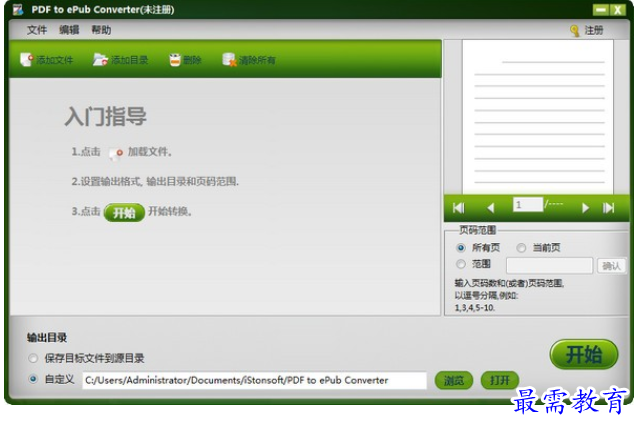This screenshot has height=433, width=635.
Task: Select 保存目标文件到源目录 option
Action: coord(33,358)
